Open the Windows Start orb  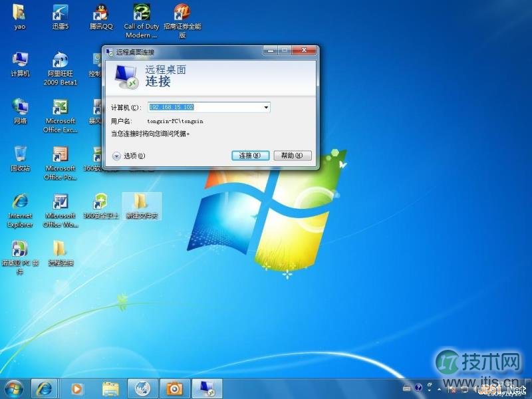pos(13,389)
